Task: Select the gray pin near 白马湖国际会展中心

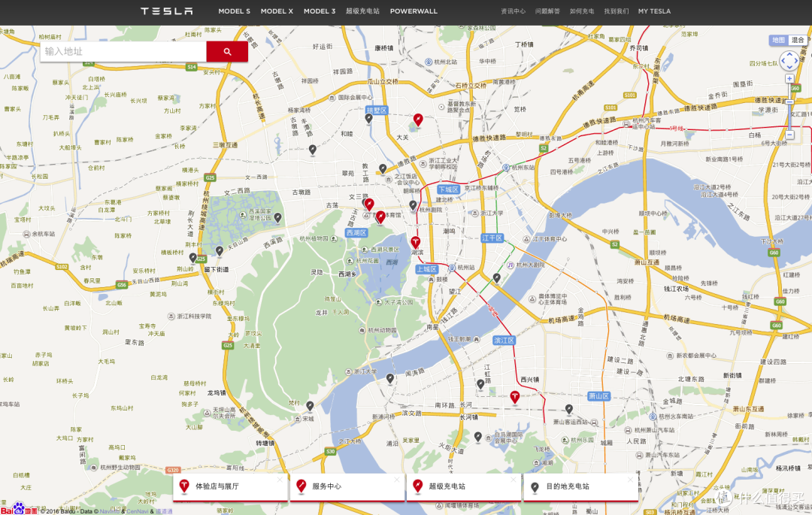Action: point(478,438)
